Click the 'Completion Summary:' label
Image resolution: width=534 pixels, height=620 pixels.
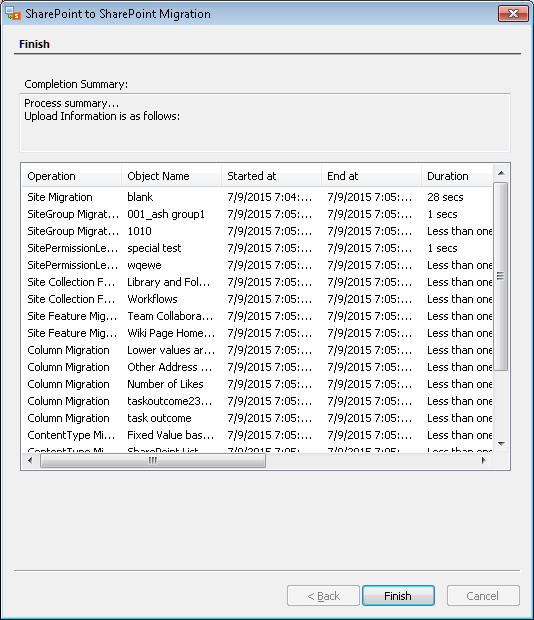pos(76,84)
